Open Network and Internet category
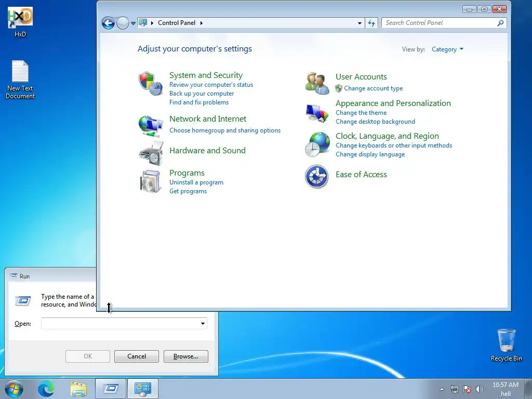Viewport: 532px width, 399px height. pyautogui.click(x=208, y=119)
